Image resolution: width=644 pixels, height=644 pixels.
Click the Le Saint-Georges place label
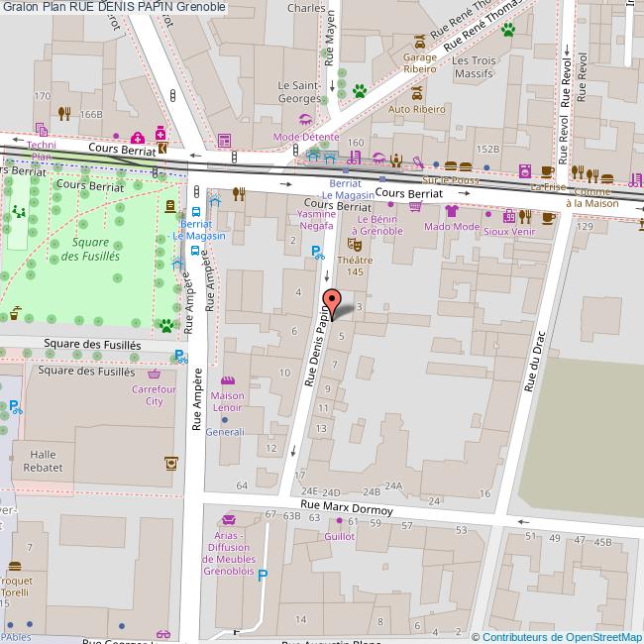(297, 92)
